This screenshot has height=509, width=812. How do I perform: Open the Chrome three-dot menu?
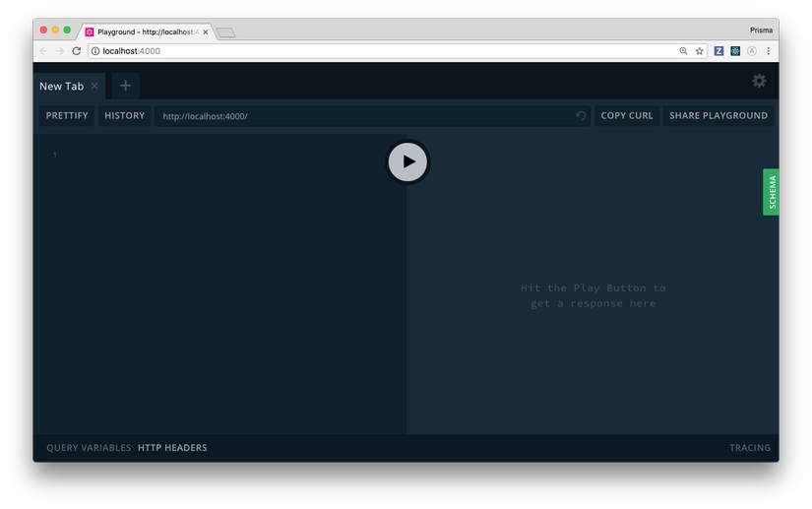pos(768,51)
